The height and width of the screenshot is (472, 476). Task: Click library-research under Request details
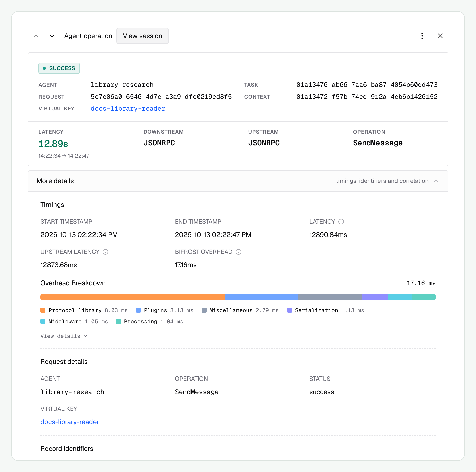(x=72, y=392)
